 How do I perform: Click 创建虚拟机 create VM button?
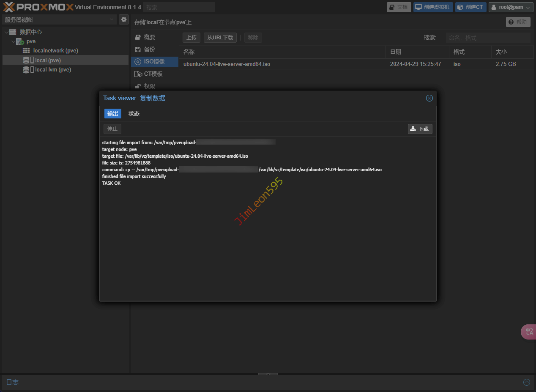pos(433,7)
